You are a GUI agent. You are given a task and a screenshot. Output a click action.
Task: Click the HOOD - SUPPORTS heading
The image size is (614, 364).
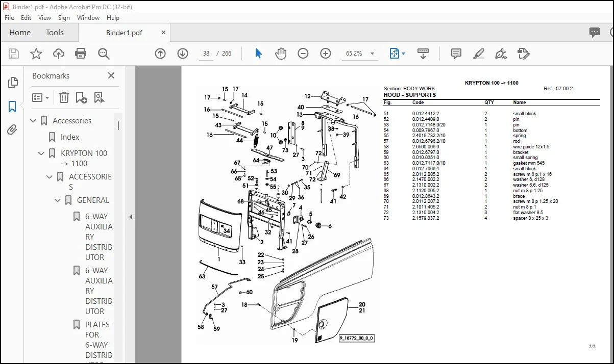pos(410,95)
